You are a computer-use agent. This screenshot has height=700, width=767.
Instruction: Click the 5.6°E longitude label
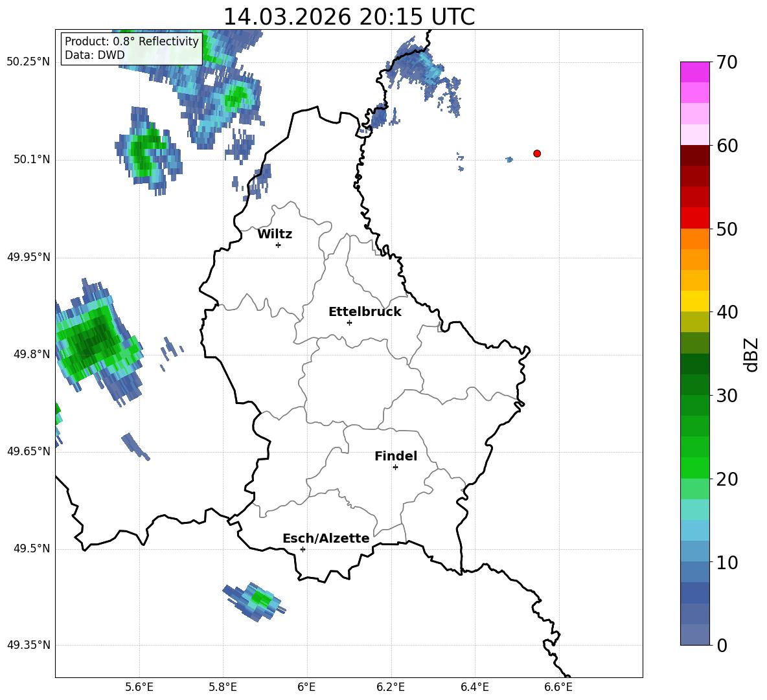(x=139, y=687)
